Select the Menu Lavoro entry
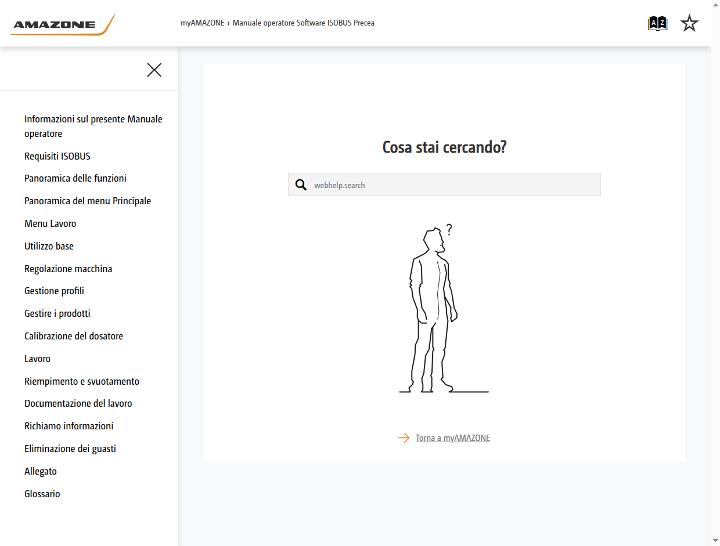 pyautogui.click(x=51, y=224)
